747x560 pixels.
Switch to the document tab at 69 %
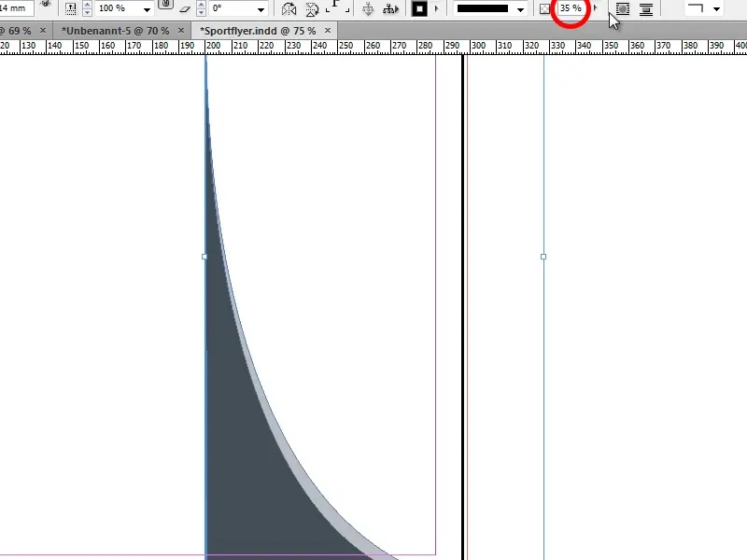[x=16, y=31]
